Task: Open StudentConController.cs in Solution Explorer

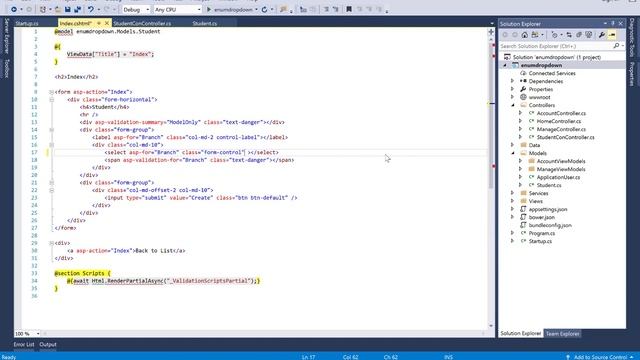Action: (x=565, y=137)
